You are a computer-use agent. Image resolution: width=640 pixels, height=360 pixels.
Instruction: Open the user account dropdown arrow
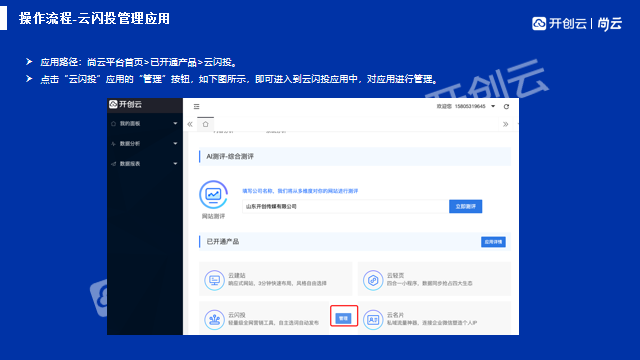(x=493, y=106)
